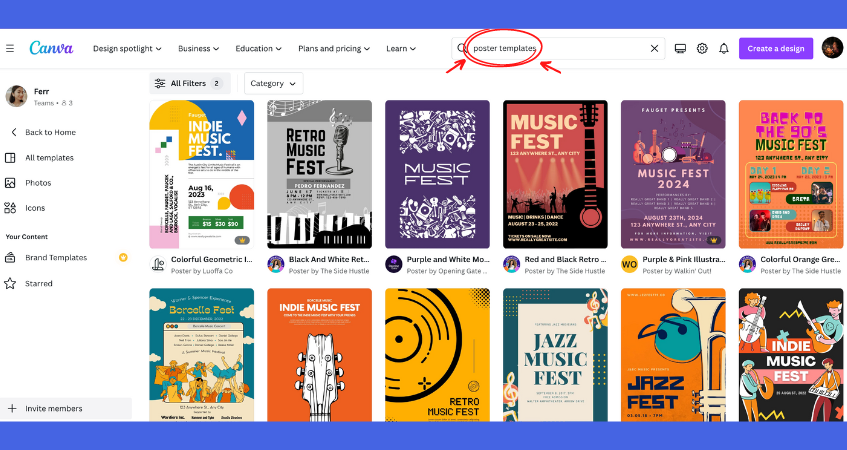Clear the search field with X
847x450 pixels.
tap(655, 48)
